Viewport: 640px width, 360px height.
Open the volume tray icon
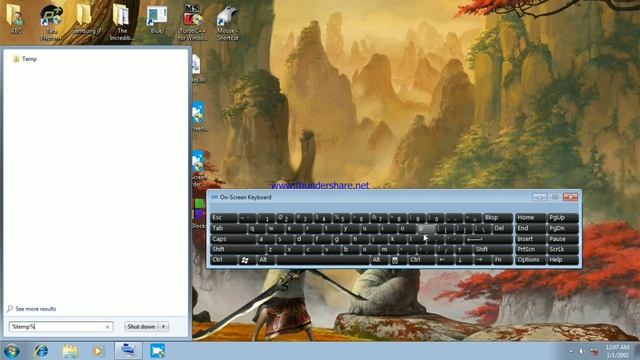581,351
